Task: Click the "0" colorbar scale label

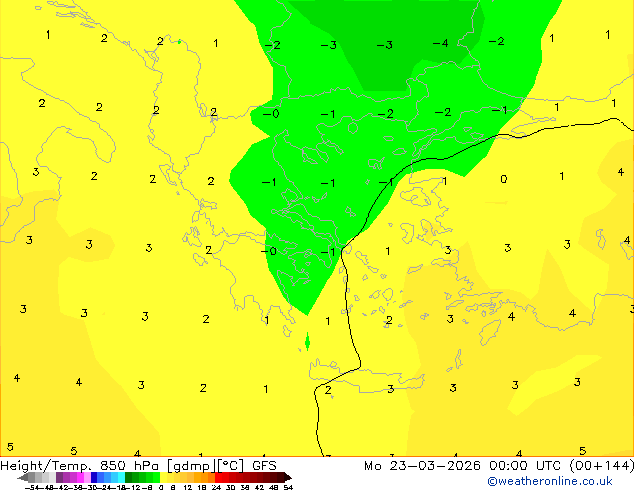Action: click(161, 487)
